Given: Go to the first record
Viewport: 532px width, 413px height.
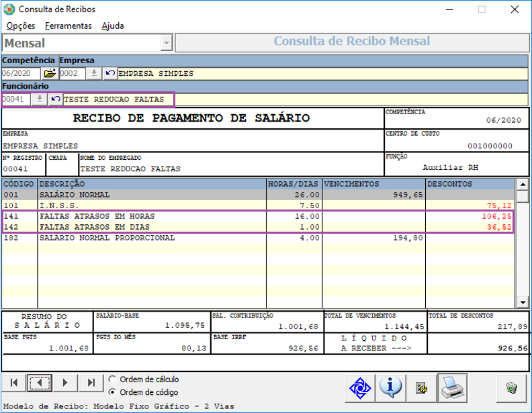Looking at the screenshot, I should [14, 383].
